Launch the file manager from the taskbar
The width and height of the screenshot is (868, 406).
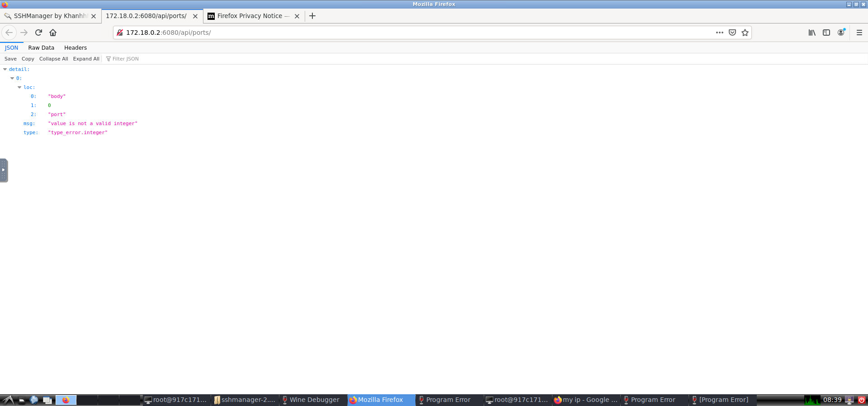click(22, 400)
